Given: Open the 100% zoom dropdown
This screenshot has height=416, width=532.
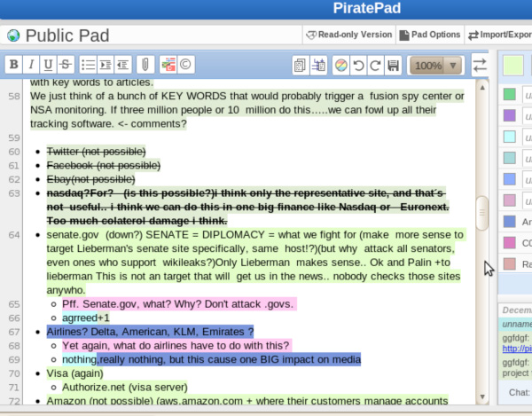Looking at the screenshot, I should pyautogui.click(x=435, y=65).
